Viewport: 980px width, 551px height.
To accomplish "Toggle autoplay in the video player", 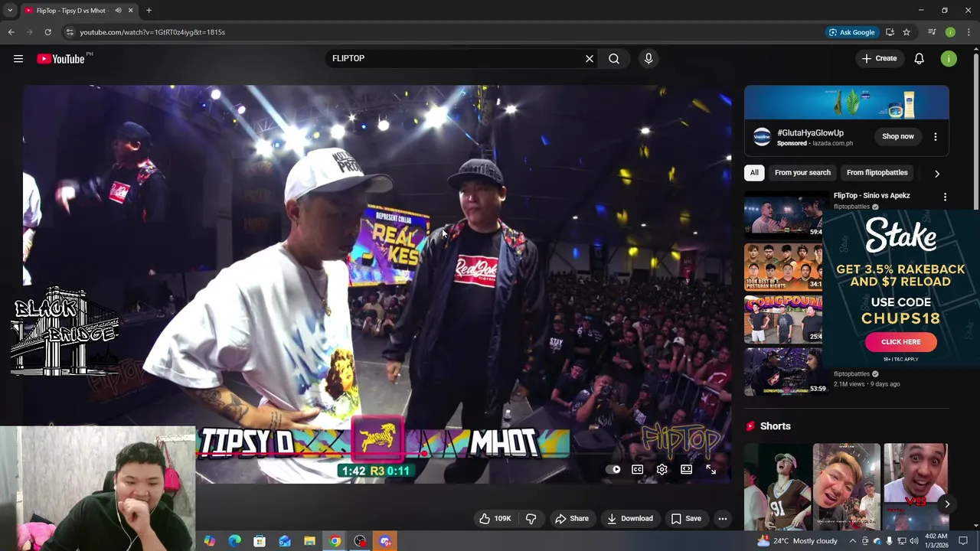I will pos(613,469).
